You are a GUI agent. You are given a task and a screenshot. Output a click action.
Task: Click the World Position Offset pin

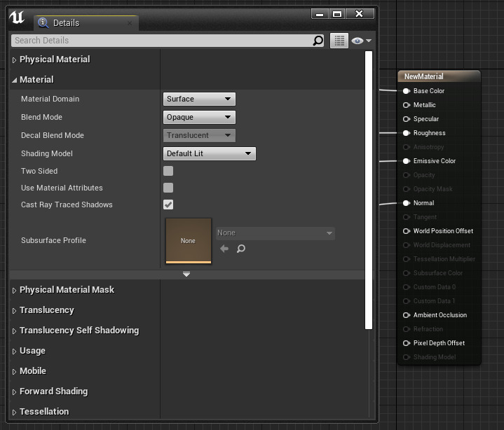coord(406,231)
